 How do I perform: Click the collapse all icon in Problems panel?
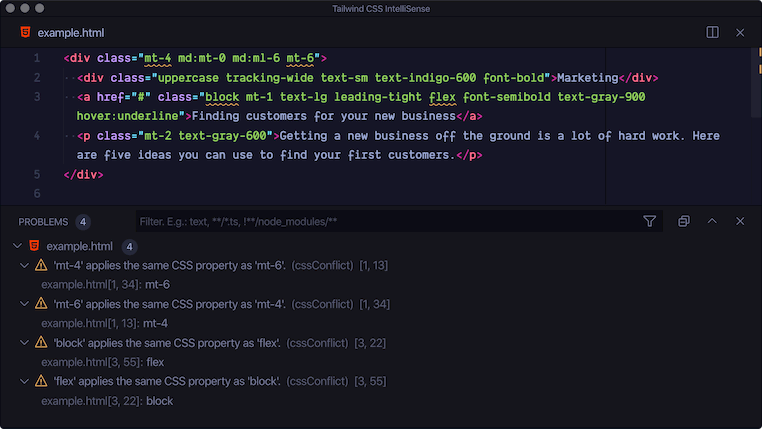(x=684, y=221)
